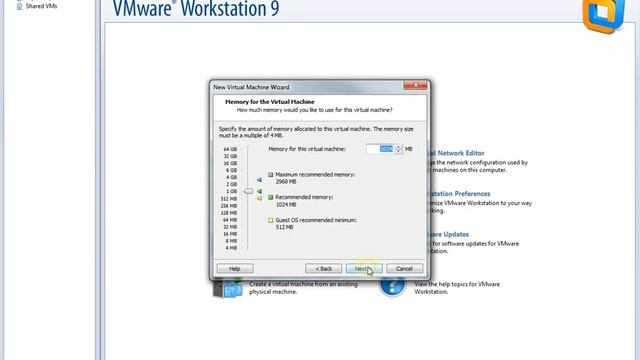The width and height of the screenshot is (640, 360).
Task: Click the '32 GB' slider label
Action: (230, 156)
